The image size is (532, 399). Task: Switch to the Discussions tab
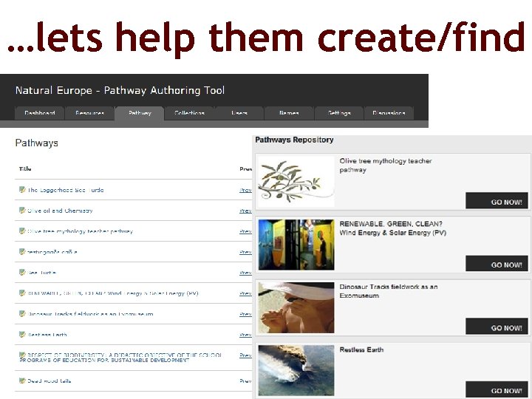[x=389, y=113]
